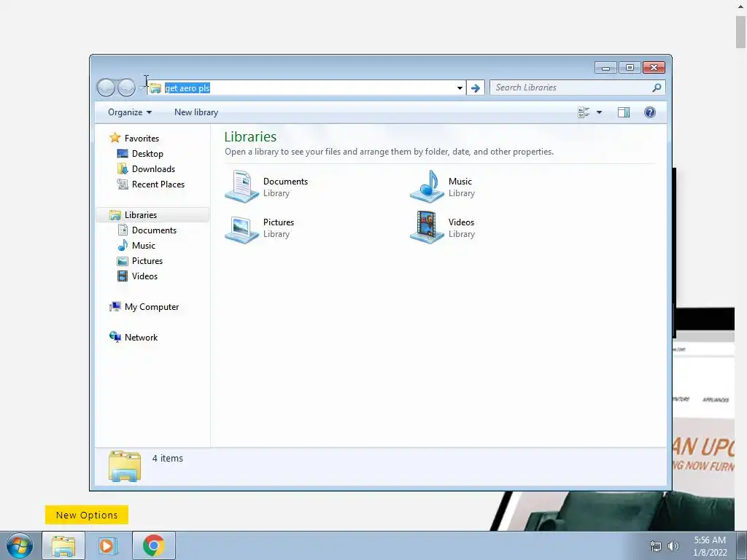747x560 pixels.
Task: Select the Documents library icon
Action: coord(242,187)
